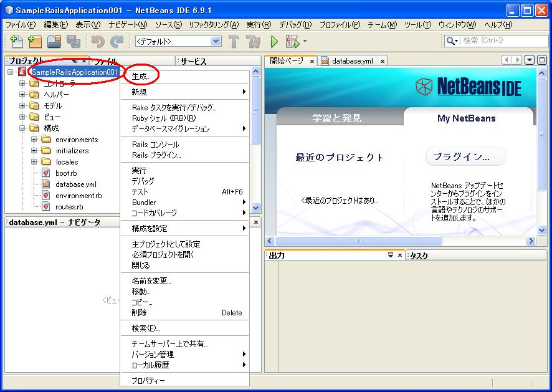The width and height of the screenshot is (552, 392).
Task: Select database.yml in project tree
Action: click(x=75, y=184)
